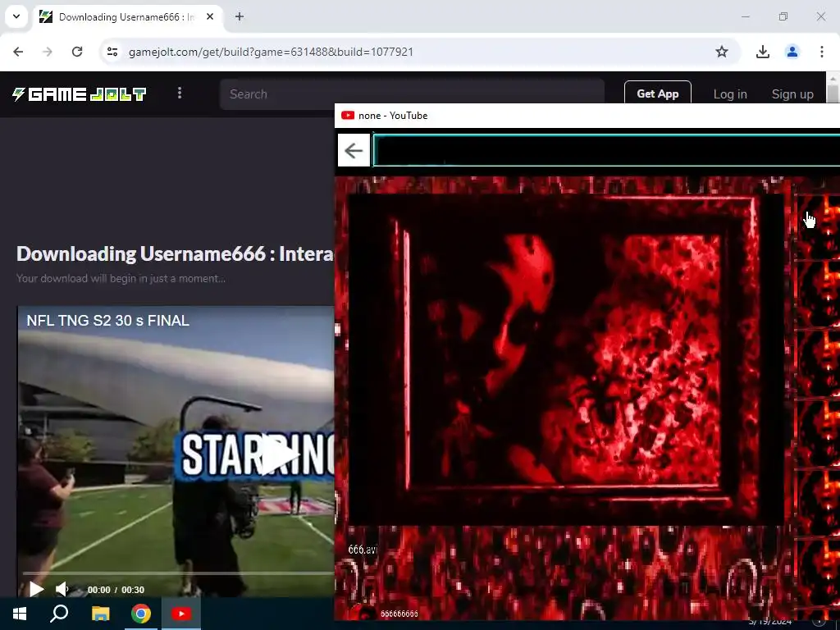The height and width of the screenshot is (630, 840).
Task: Focus the Game Jolt search field
Action: click(412, 94)
